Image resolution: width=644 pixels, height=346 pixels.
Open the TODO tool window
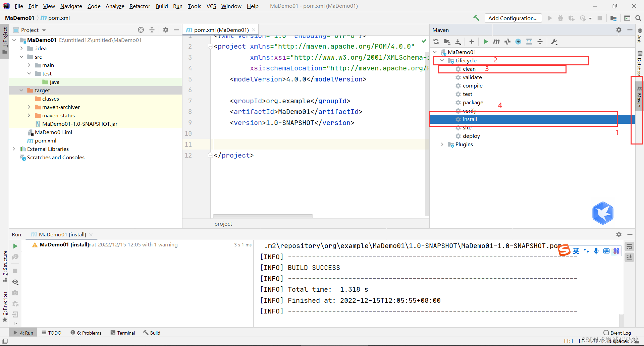(x=52, y=333)
